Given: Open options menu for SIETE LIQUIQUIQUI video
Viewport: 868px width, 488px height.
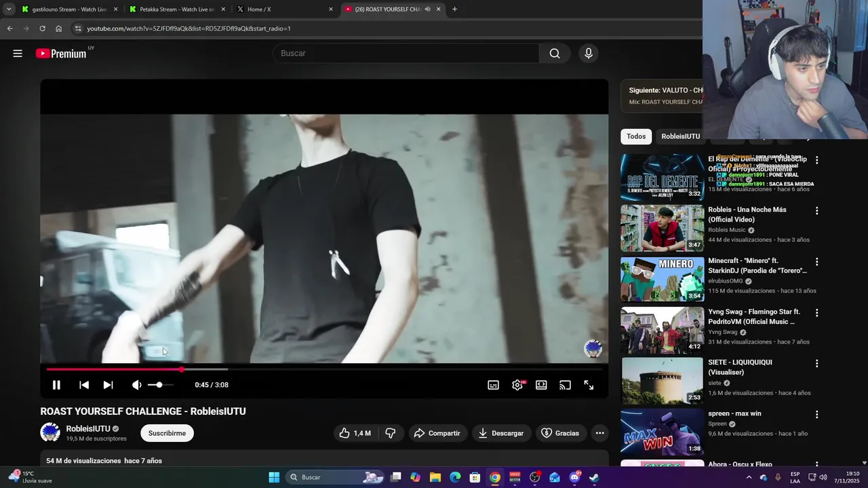Looking at the screenshot, I should [x=816, y=364].
